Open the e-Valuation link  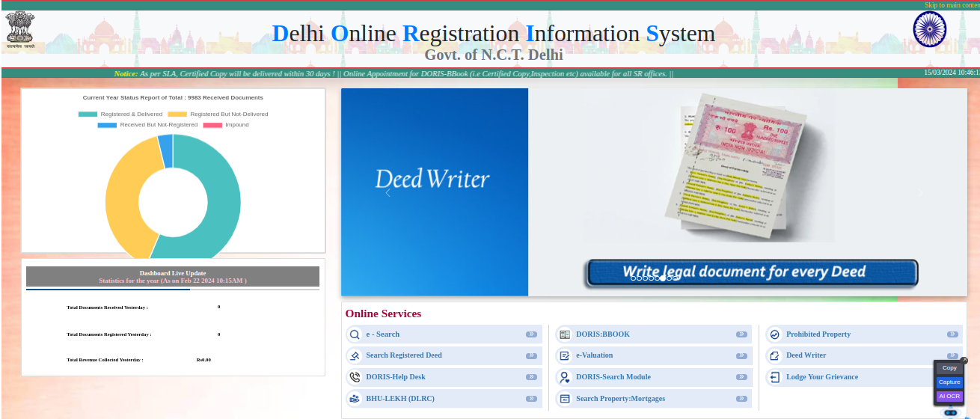[595, 355]
